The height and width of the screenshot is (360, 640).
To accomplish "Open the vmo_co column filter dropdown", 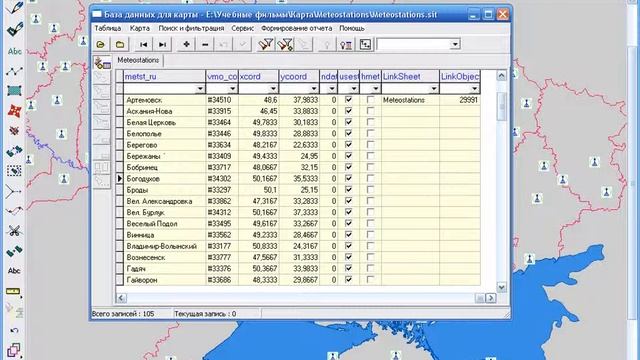I will tap(232, 89).
